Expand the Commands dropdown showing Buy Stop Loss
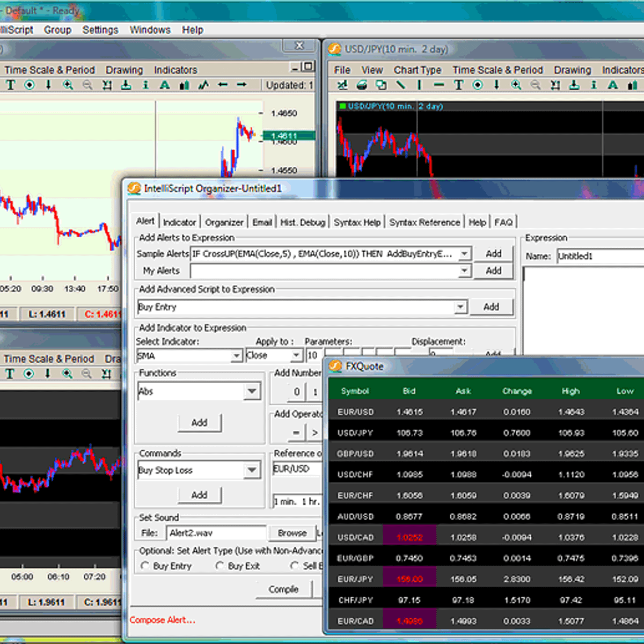The height and width of the screenshot is (644, 644). point(252,471)
